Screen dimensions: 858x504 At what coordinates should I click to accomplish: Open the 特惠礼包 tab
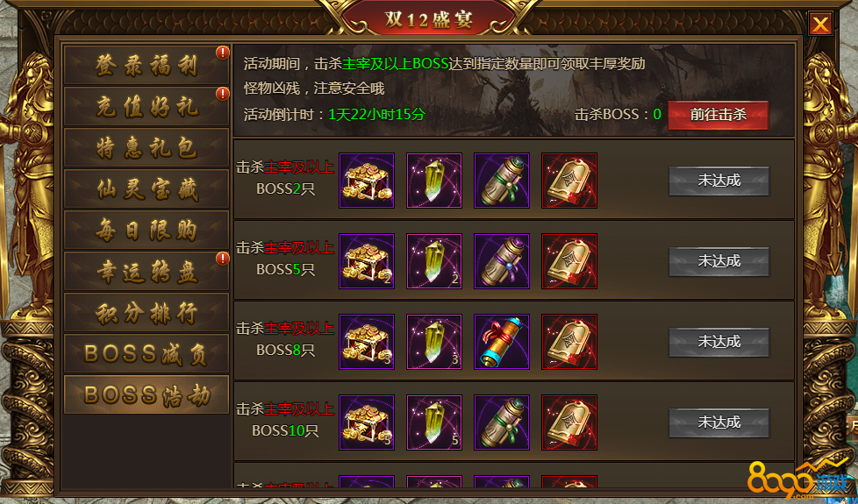147,147
